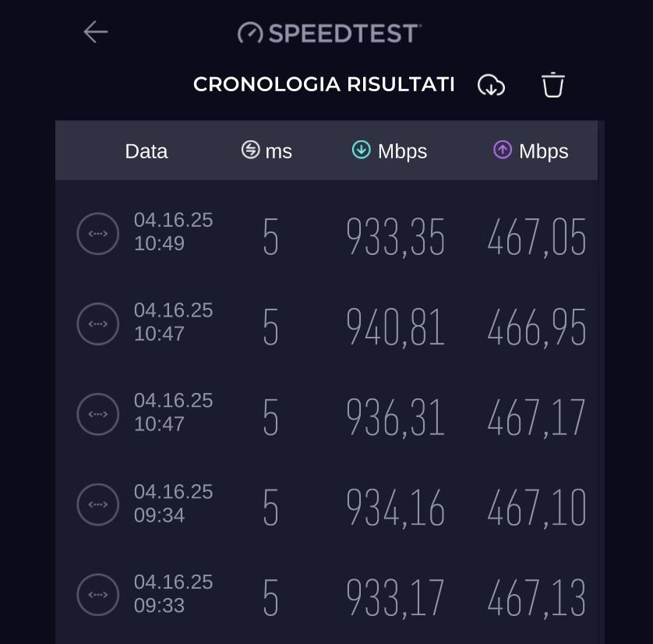This screenshot has height=644, width=653.
Task: Sort by download Mbps column header
Action: 402,151
